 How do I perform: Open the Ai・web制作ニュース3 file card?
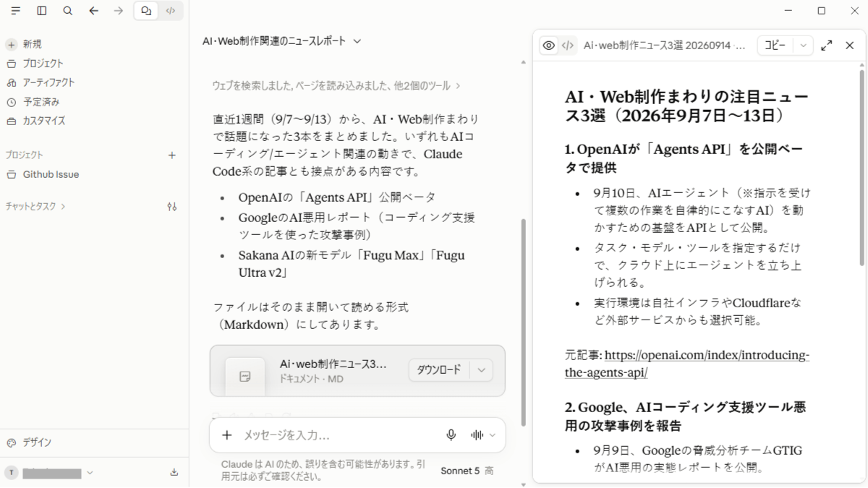pyautogui.click(x=357, y=370)
